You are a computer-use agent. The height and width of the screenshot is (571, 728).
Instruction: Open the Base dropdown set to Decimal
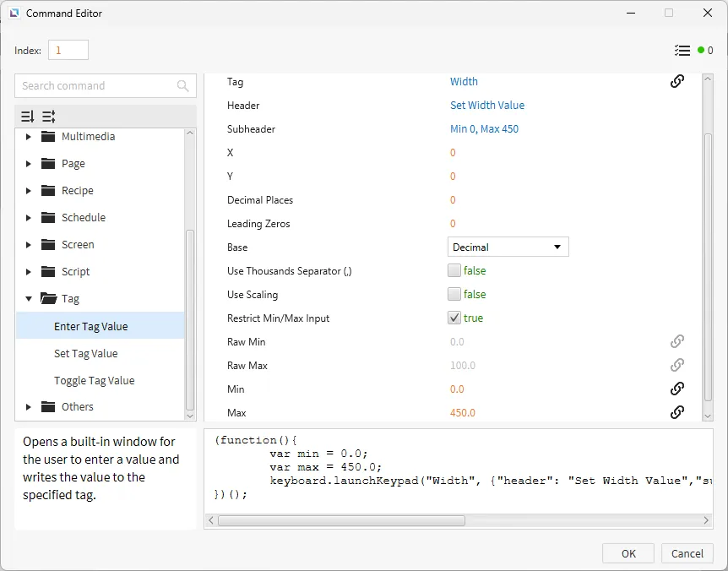(x=508, y=247)
